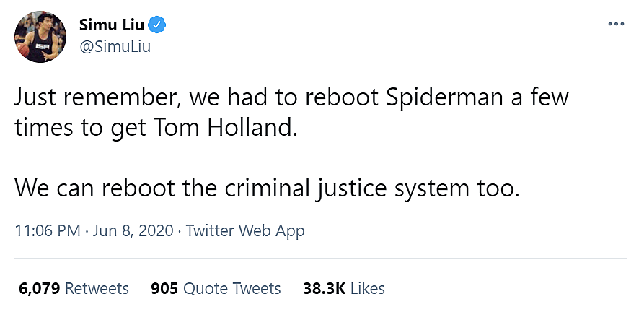Open the tweet's three-dot more menu
644x312 pixels.
pos(615,24)
